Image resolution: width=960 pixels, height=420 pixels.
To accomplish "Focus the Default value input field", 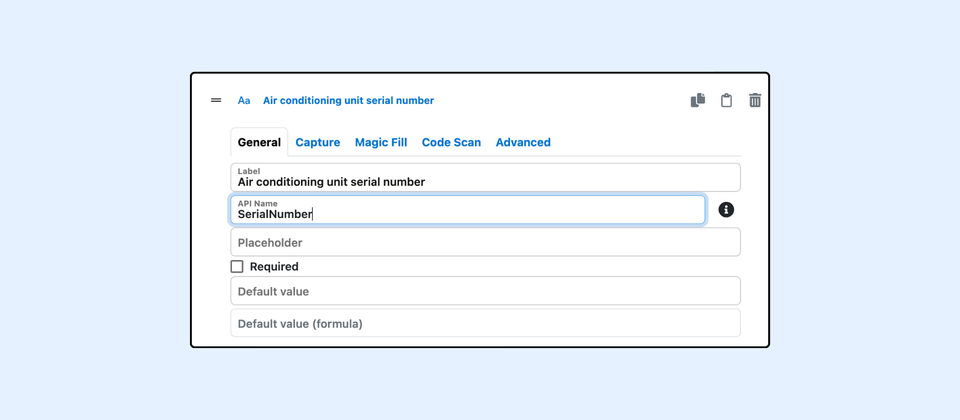I will (x=485, y=291).
